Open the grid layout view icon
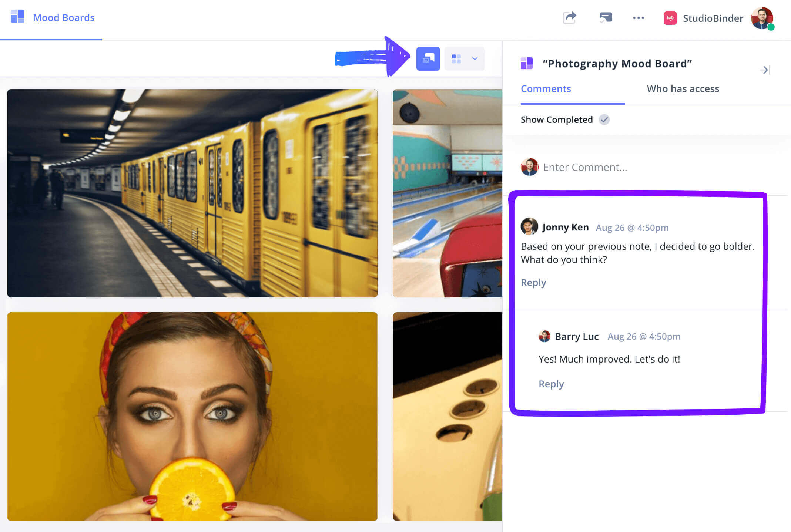Image resolution: width=791 pixels, height=532 pixels. [456, 58]
